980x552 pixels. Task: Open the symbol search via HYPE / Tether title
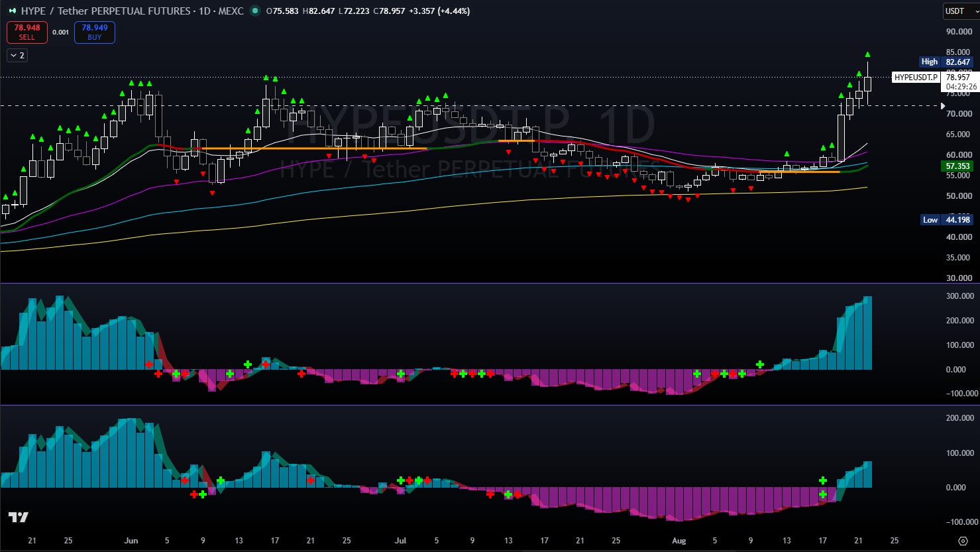132,11
